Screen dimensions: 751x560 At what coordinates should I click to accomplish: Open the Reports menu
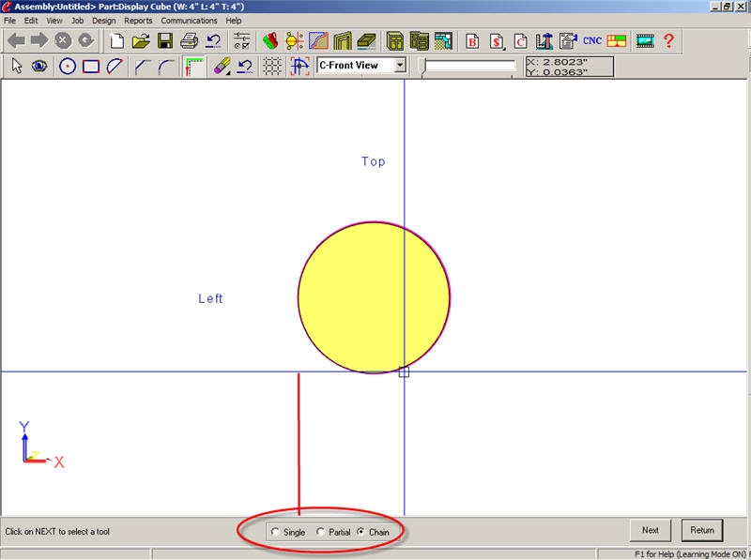(138, 20)
